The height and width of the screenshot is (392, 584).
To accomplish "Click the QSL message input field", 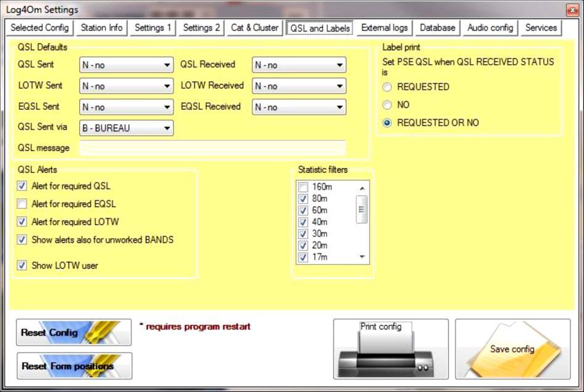I will tap(212, 148).
